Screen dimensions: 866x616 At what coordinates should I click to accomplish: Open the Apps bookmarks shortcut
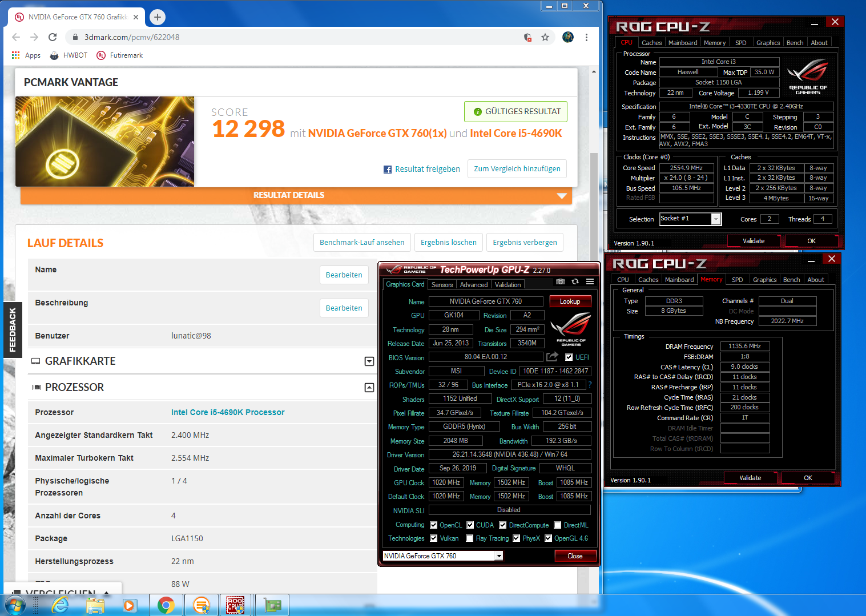click(x=26, y=55)
